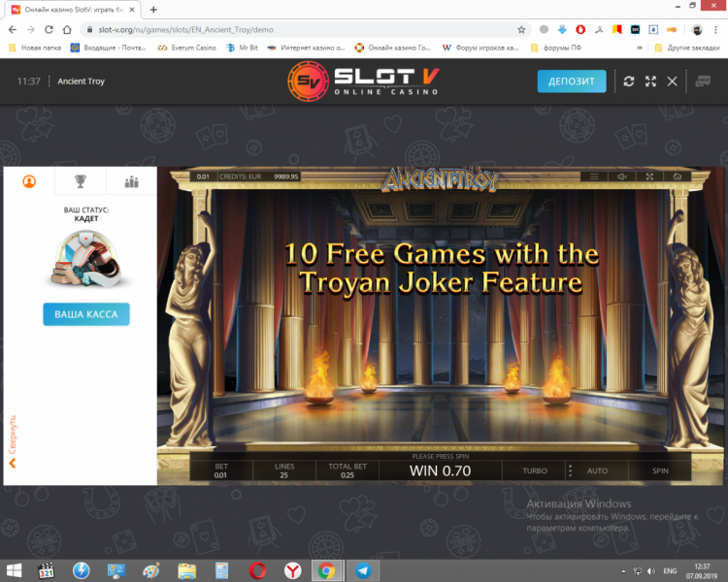Image resolution: width=728 pixels, height=582 pixels.
Task: Open Telegram from taskbar
Action: [363, 570]
